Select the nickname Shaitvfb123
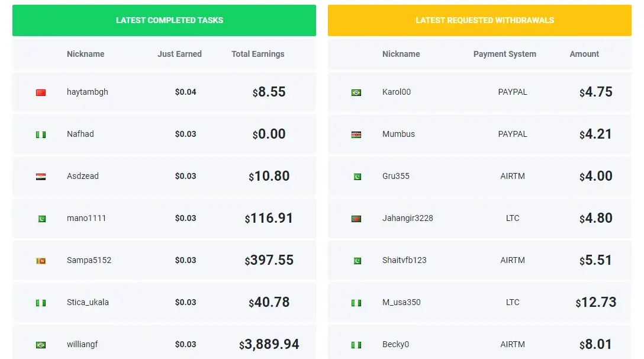The height and width of the screenshot is (359, 644). [404, 260]
